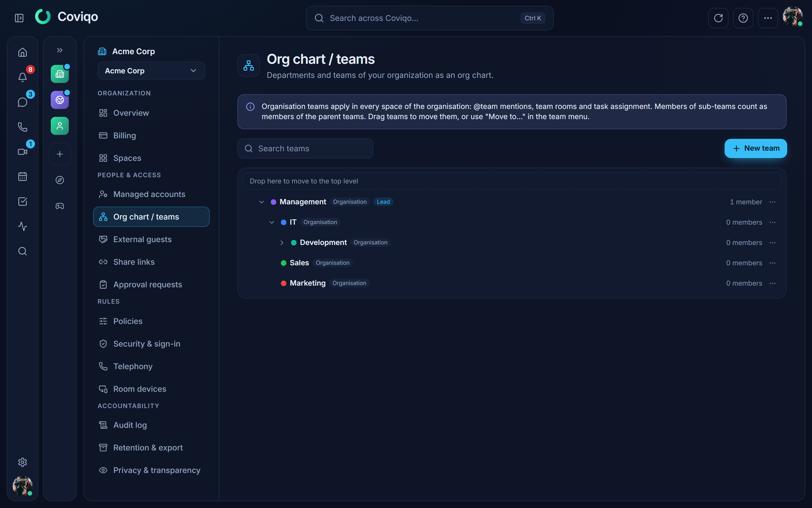Select Audit log in sidebar
812x508 pixels.
[151, 425]
